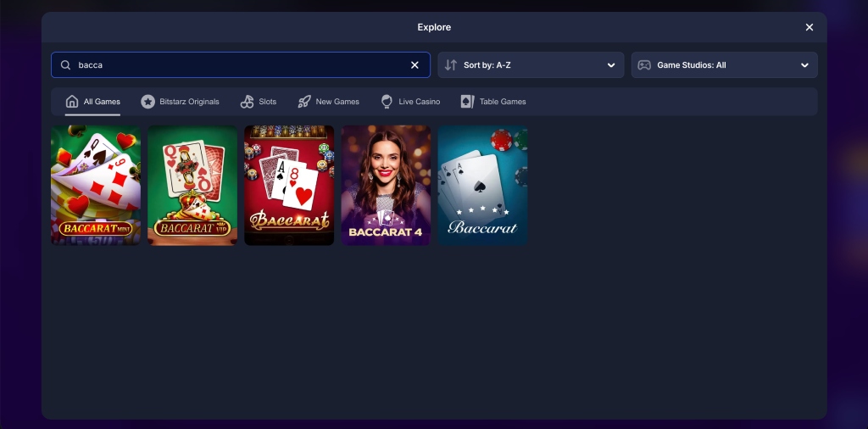Switch to the New Games tab label

coord(337,101)
